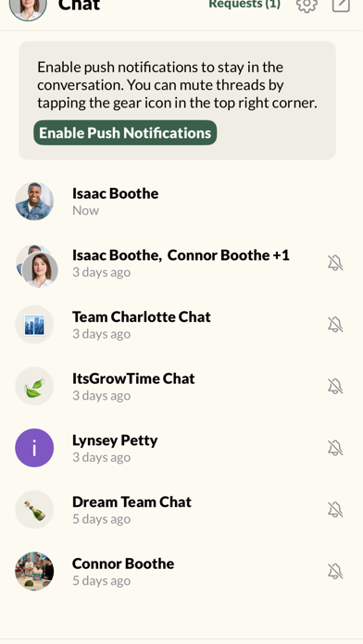Viewport: 363px width, 644px height.
Task: Toggle mute bell for Connor Boothe
Action: (x=335, y=571)
